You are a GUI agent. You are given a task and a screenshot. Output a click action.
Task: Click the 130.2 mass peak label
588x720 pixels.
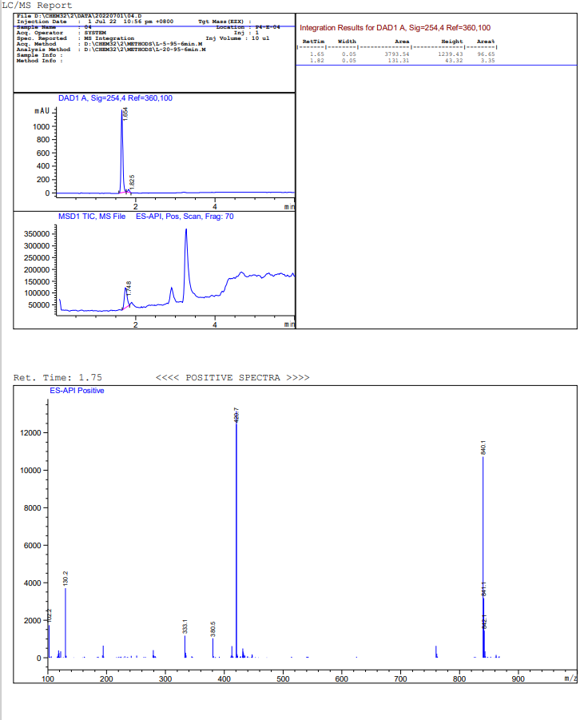point(66,578)
